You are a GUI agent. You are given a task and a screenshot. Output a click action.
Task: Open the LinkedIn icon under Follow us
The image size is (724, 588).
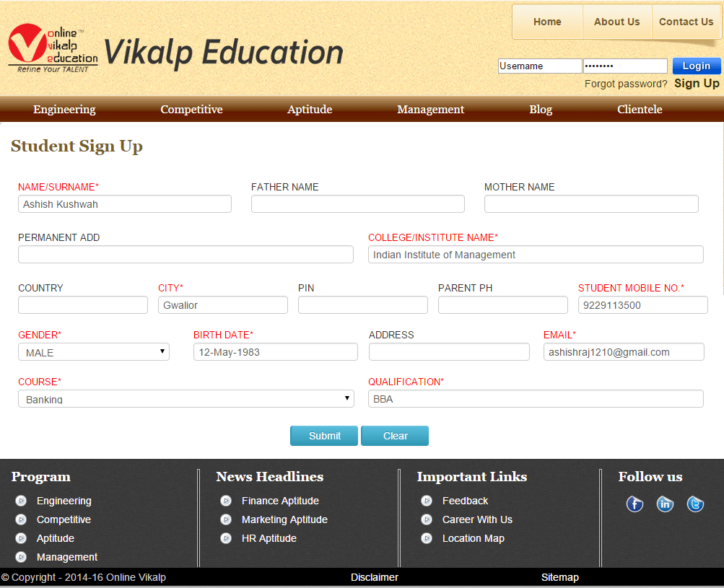[665, 504]
